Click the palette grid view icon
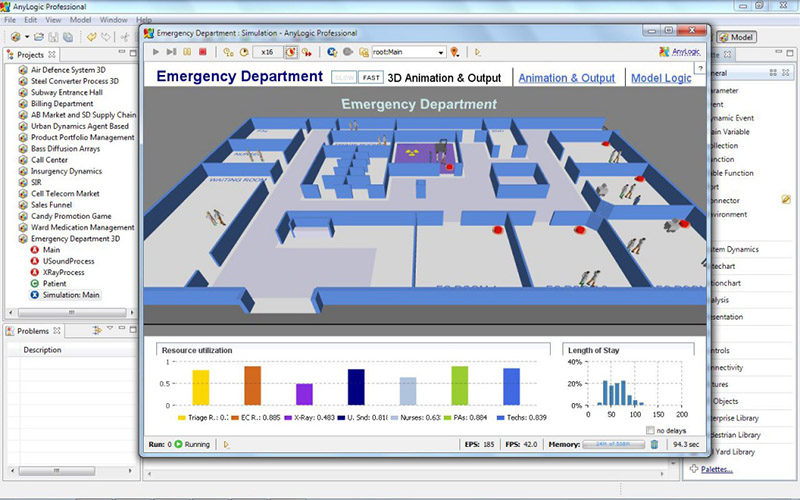800x500 pixels. [773, 73]
